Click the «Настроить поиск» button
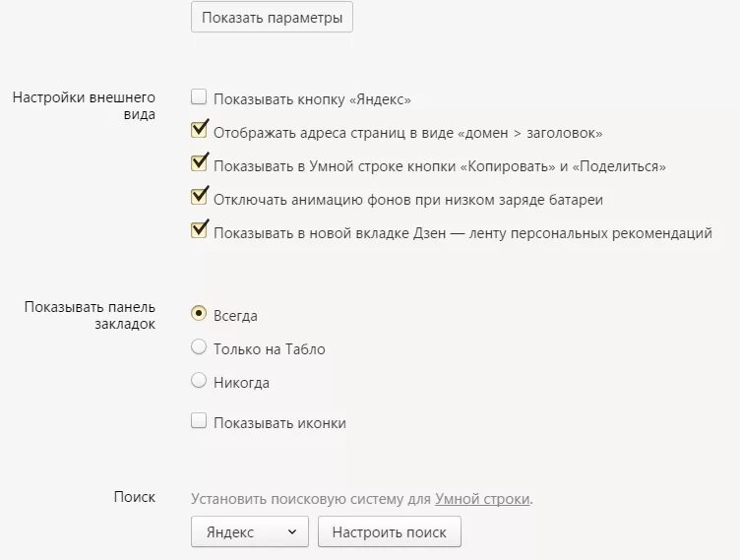Image resolution: width=740 pixels, height=560 pixels. pyautogui.click(x=390, y=531)
